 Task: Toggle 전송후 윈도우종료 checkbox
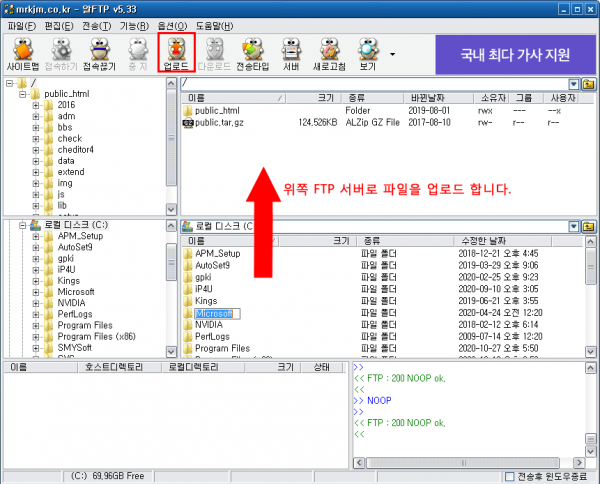pos(509,477)
